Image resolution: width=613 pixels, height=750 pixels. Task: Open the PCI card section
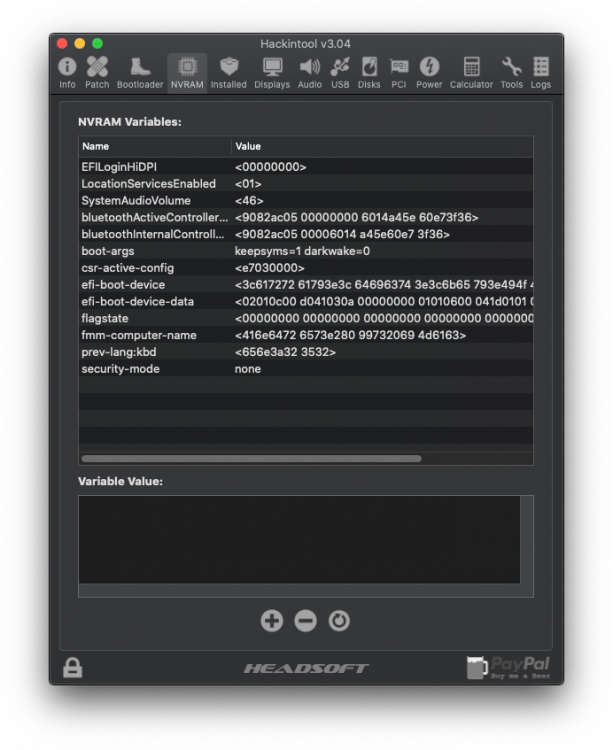pos(399,73)
